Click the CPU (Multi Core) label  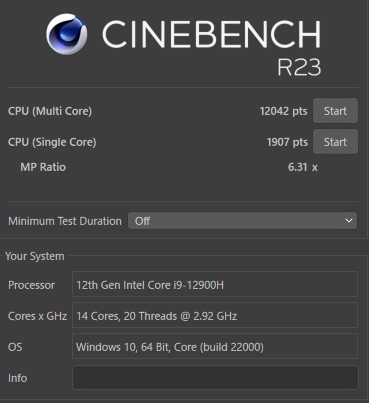click(50, 111)
